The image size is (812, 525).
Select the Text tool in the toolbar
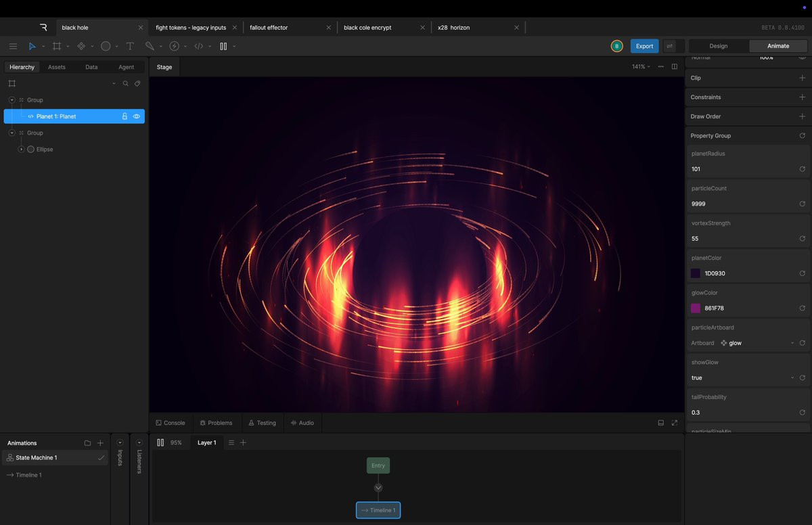point(130,46)
